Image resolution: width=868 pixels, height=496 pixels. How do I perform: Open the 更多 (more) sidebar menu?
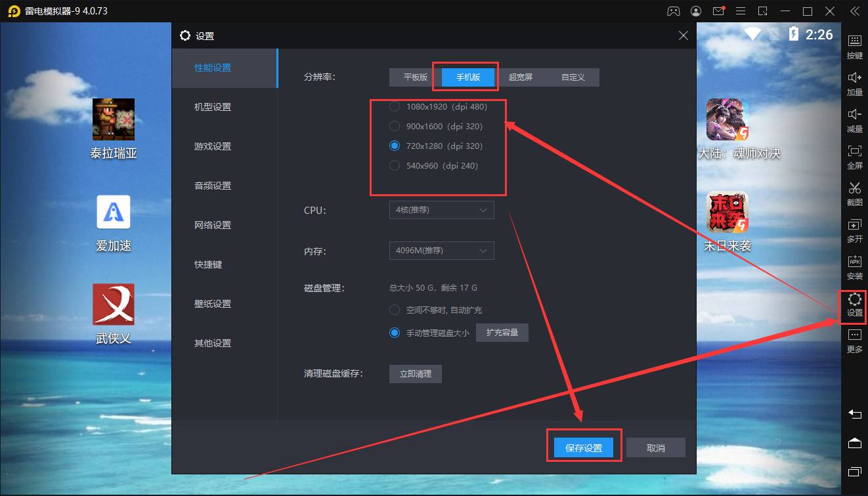tap(854, 340)
